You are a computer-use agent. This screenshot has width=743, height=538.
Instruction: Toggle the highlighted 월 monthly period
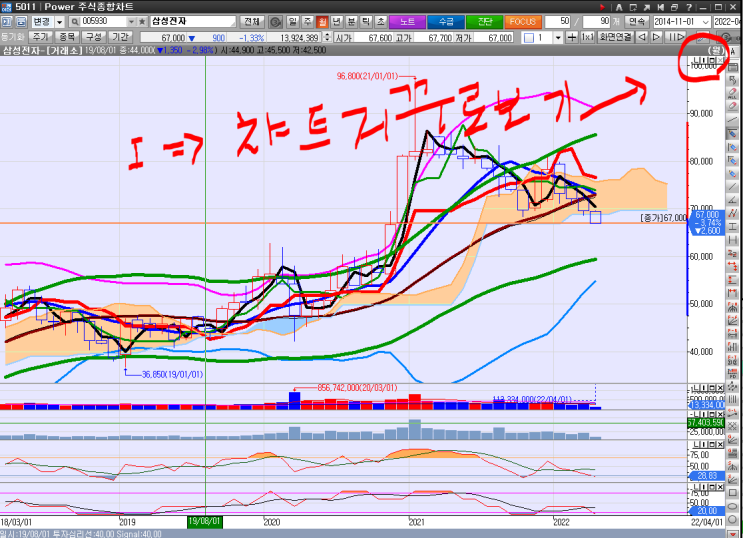pos(322,22)
